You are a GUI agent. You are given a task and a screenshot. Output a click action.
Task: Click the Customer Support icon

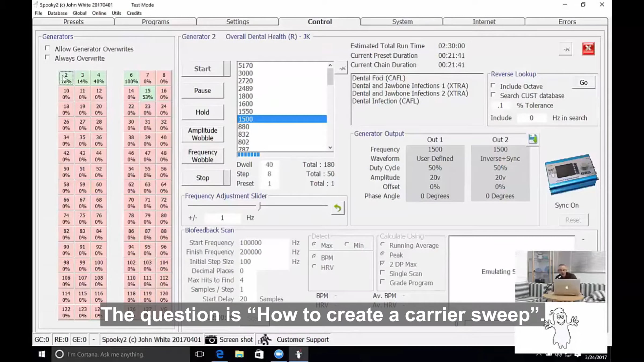265,340
